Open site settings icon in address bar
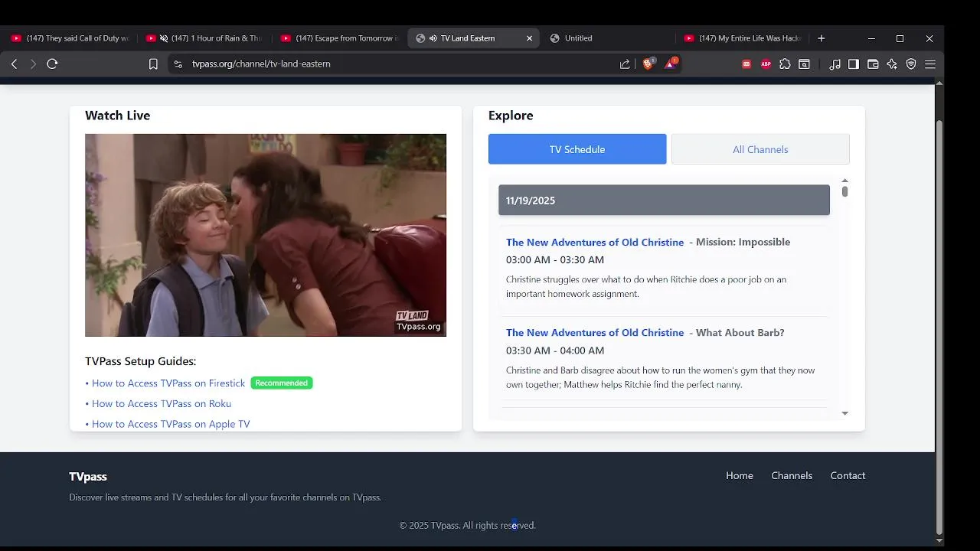The height and width of the screenshot is (551, 980). tap(178, 64)
